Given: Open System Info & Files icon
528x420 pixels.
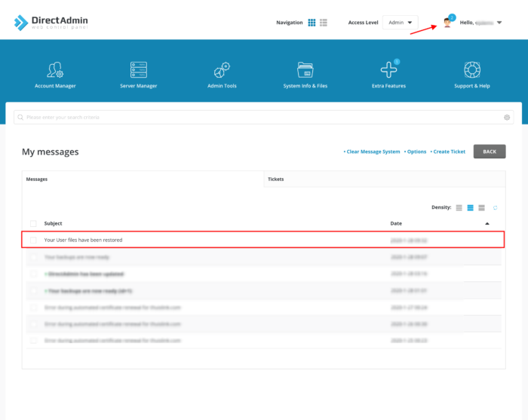Looking at the screenshot, I should (x=305, y=70).
